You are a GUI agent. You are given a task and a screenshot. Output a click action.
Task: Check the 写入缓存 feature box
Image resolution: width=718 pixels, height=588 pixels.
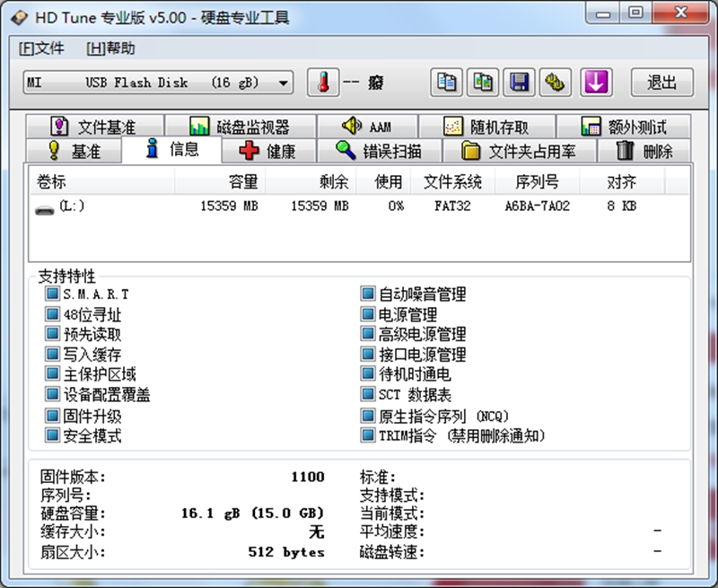[x=53, y=354]
